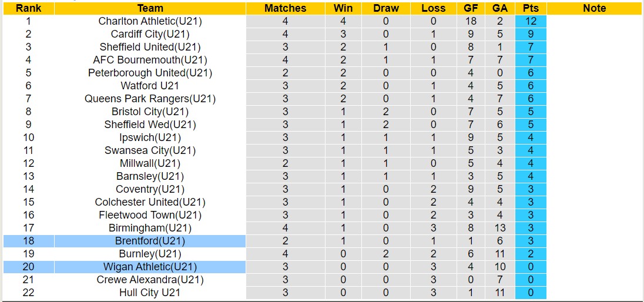644x302 pixels.
Task: Open Charlton Athletic(U21) team link
Action: point(150,21)
